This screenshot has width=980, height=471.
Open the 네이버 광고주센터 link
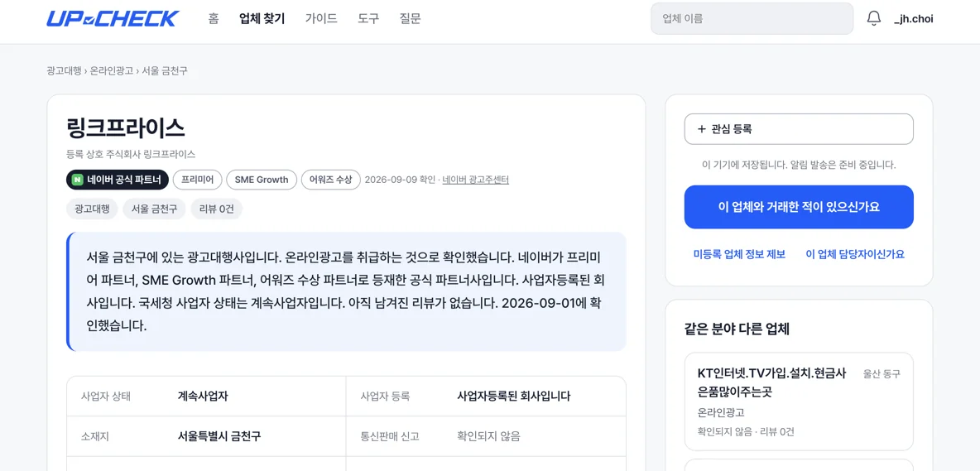[x=476, y=180]
